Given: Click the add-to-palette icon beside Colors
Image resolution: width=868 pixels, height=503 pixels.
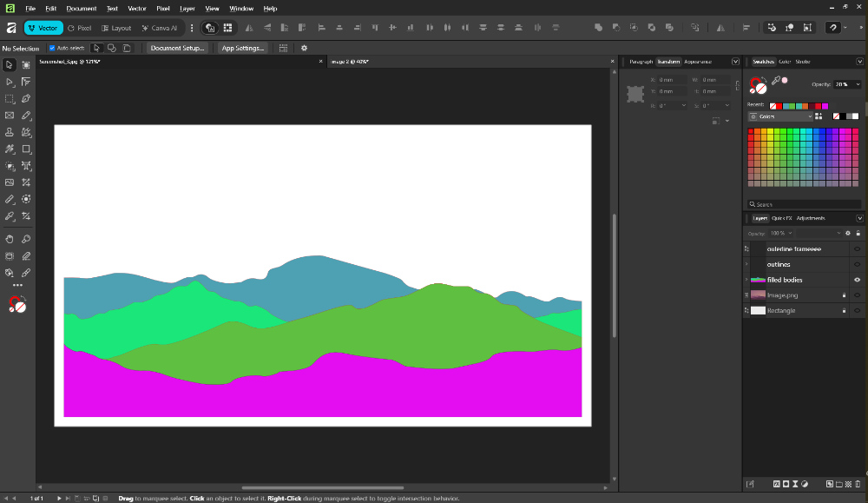Looking at the screenshot, I should click(819, 116).
